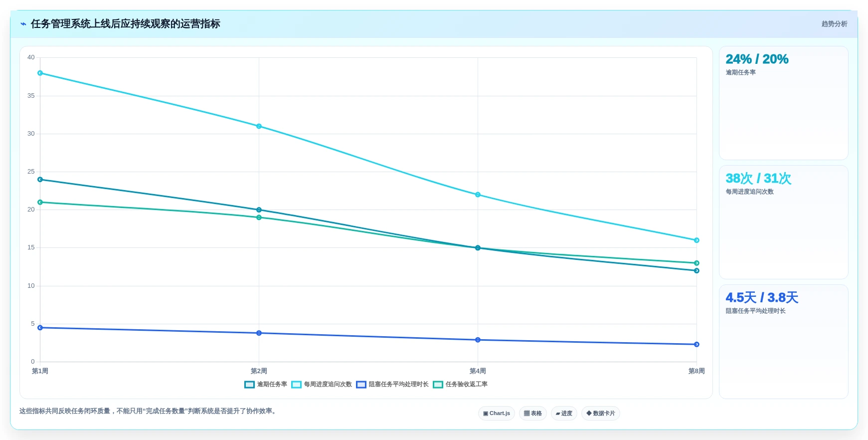Click the 第4周 x-axis label

pyautogui.click(x=478, y=371)
